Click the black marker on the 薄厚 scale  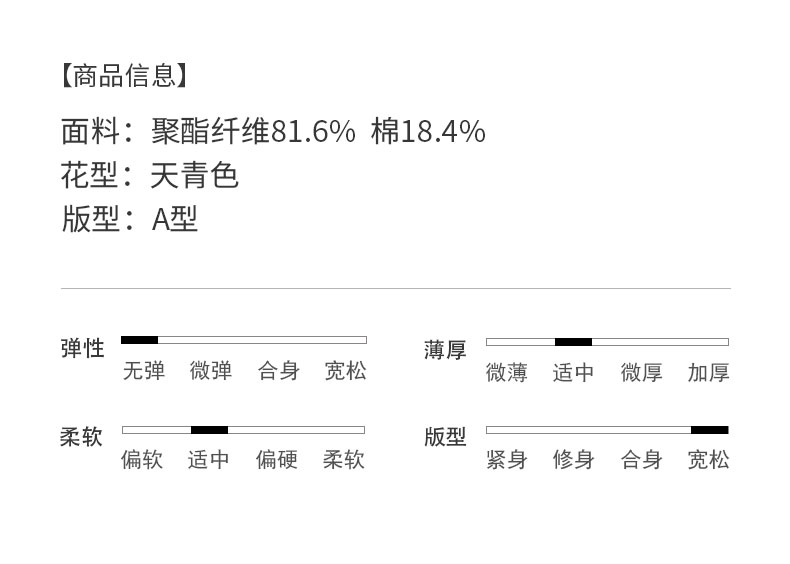tap(573, 342)
